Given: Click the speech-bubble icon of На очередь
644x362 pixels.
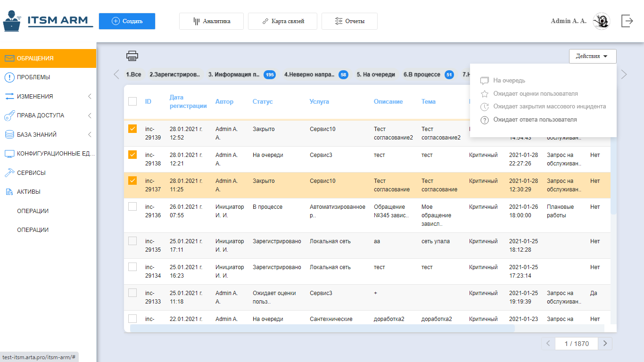Looking at the screenshot, I should pyautogui.click(x=484, y=81).
